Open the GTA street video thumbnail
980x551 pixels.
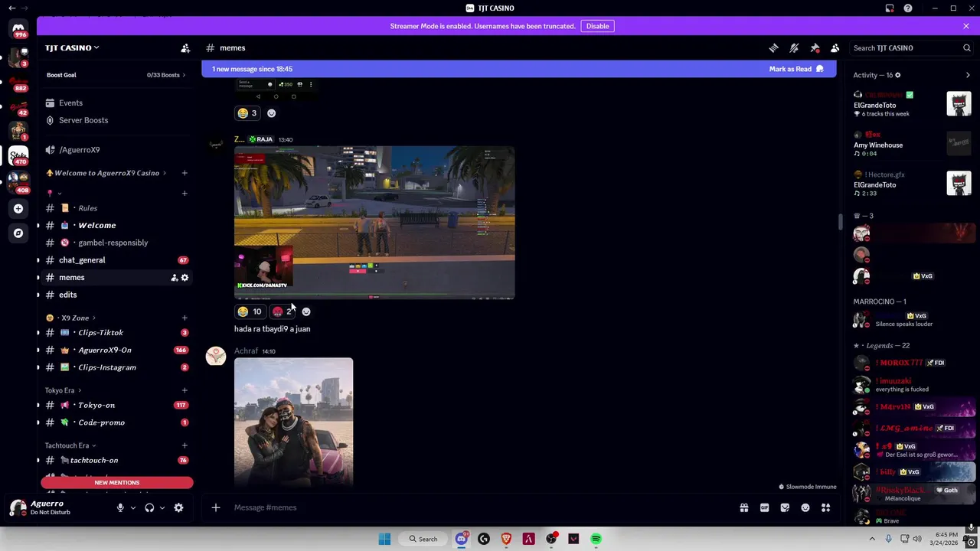coord(374,222)
